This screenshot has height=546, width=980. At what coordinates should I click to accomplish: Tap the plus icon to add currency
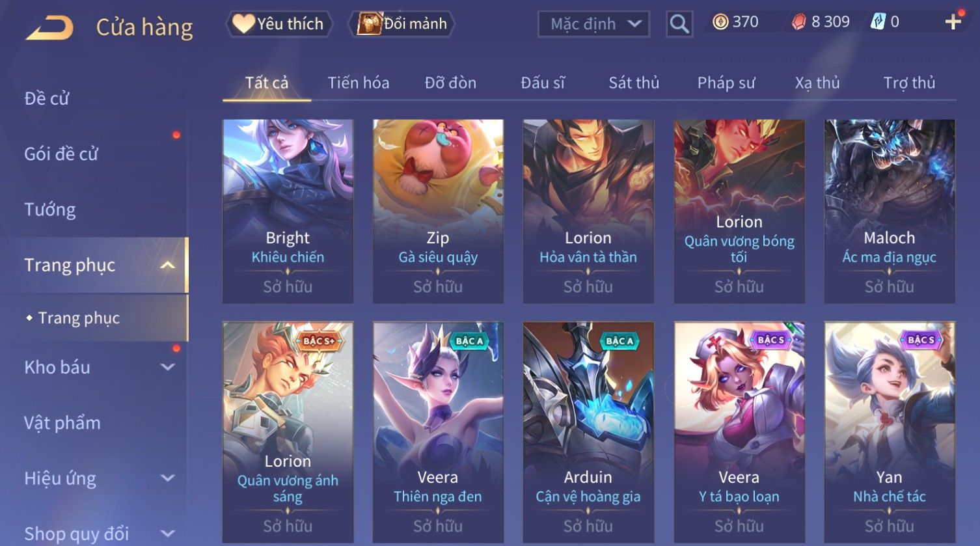[x=953, y=23]
